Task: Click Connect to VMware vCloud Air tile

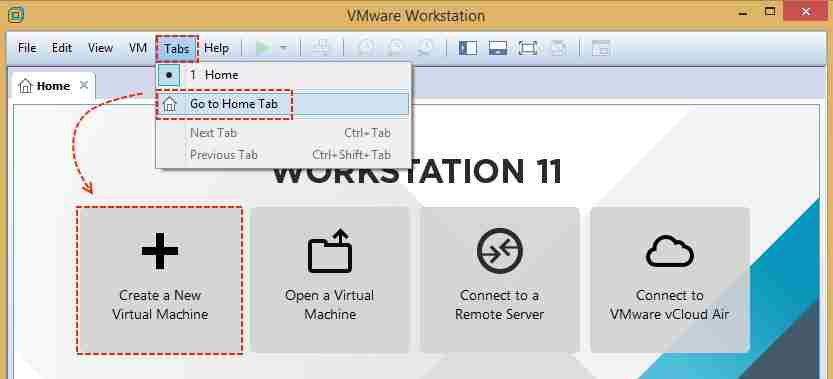Action: tap(670, 280)
